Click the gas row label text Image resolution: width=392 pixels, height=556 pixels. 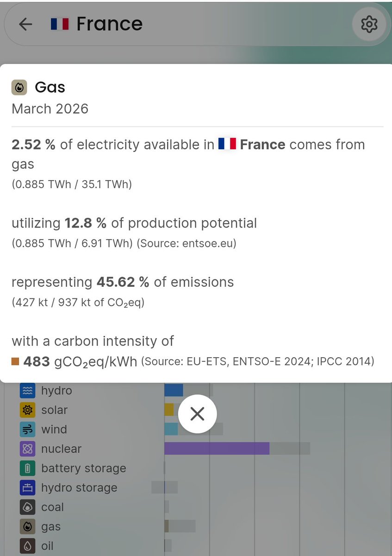pos(51,527)
